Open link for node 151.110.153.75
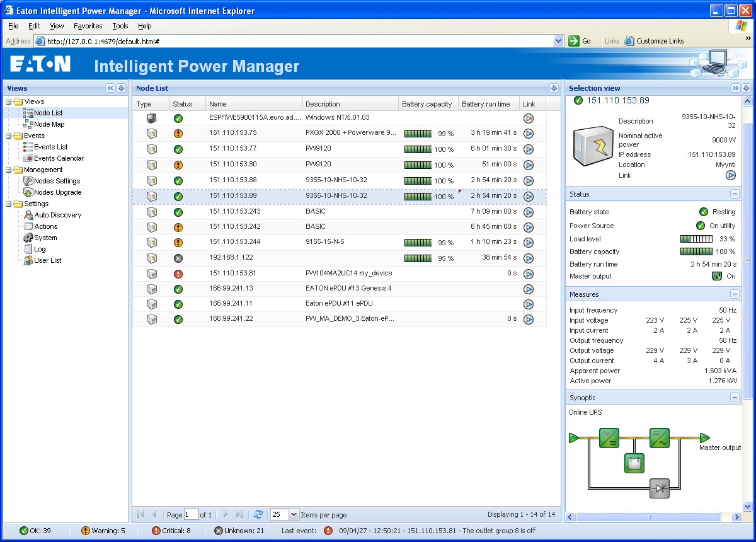The width and height of the screenshot is (756, 542). [529, 134]
